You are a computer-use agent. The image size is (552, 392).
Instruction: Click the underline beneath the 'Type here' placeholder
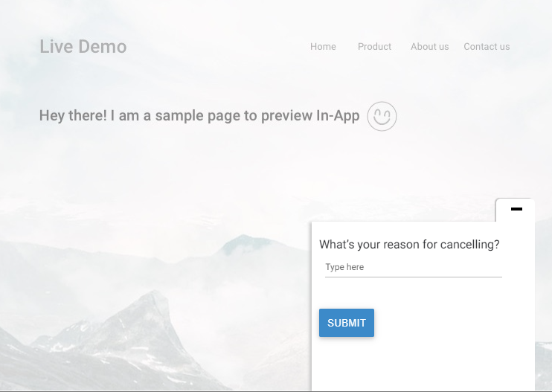tap(413, 277)
